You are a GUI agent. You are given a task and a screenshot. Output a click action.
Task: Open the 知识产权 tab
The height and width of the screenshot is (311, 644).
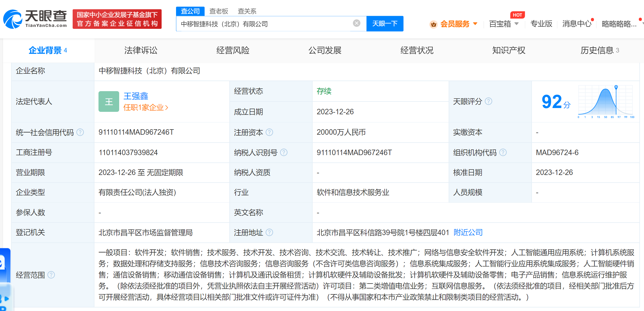click(x=509, y=50)
